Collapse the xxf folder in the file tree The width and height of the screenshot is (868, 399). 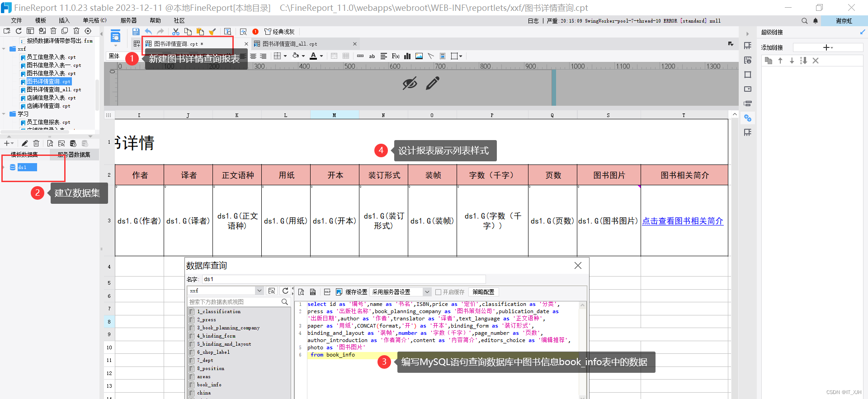4,49
